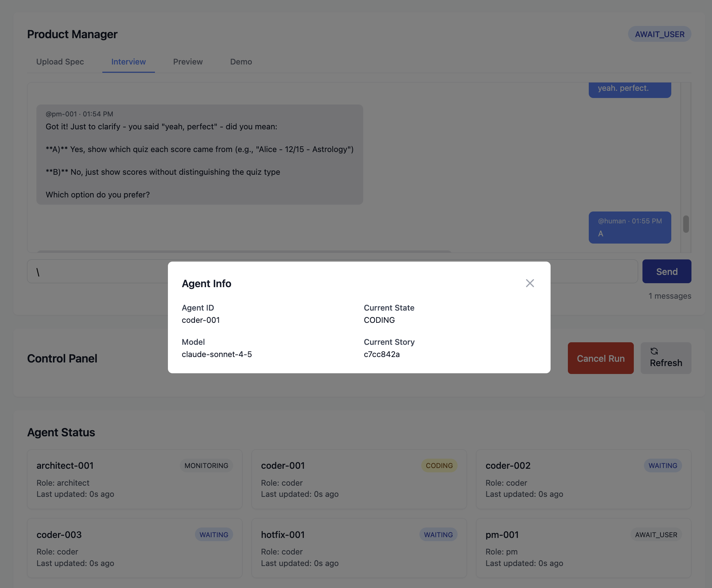Click the MONITORING badge on architect-001
Screen dimensions: 712x588
[x=206, y=465]
